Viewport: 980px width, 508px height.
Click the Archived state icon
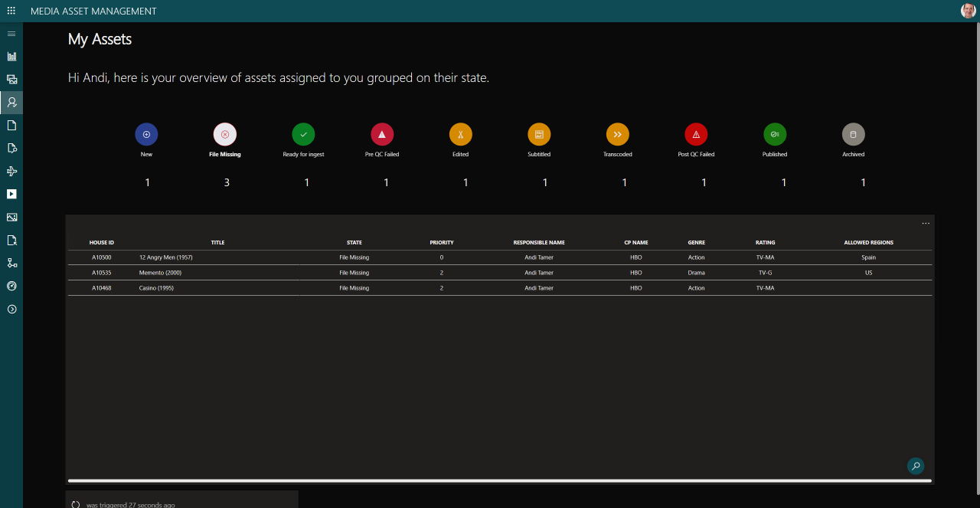[853, 134]
